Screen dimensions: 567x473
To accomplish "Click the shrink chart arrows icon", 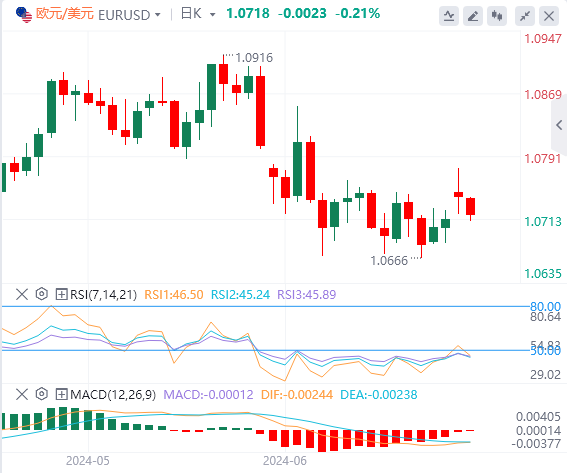I will click(525, 16).
